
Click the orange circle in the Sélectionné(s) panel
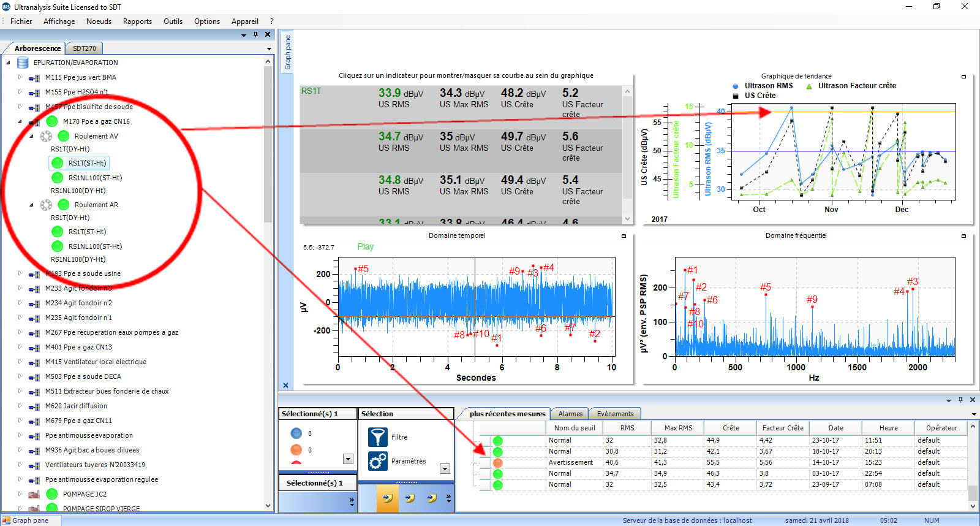coord(296,450)
